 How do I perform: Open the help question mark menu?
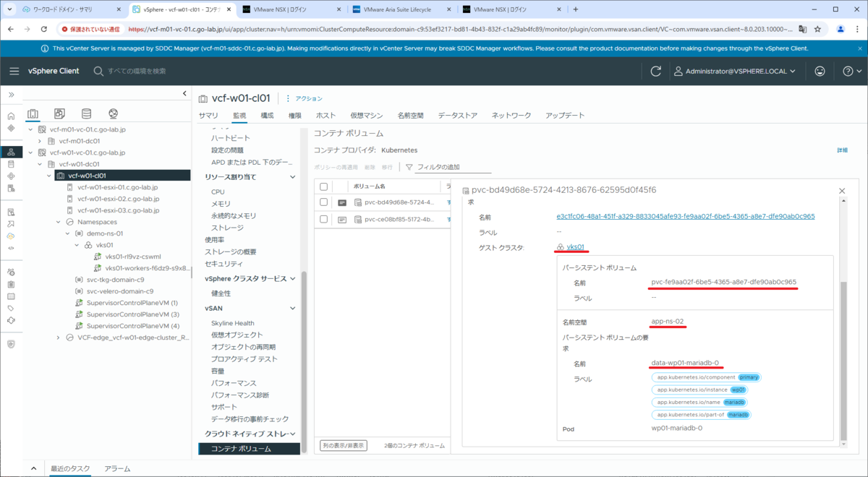point(852,71)
